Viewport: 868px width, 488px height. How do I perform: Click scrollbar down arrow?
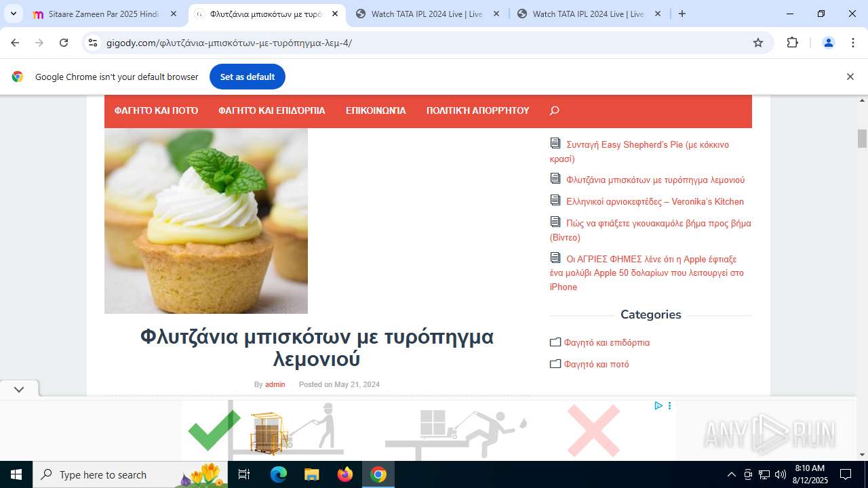click(x=862, y=455)
